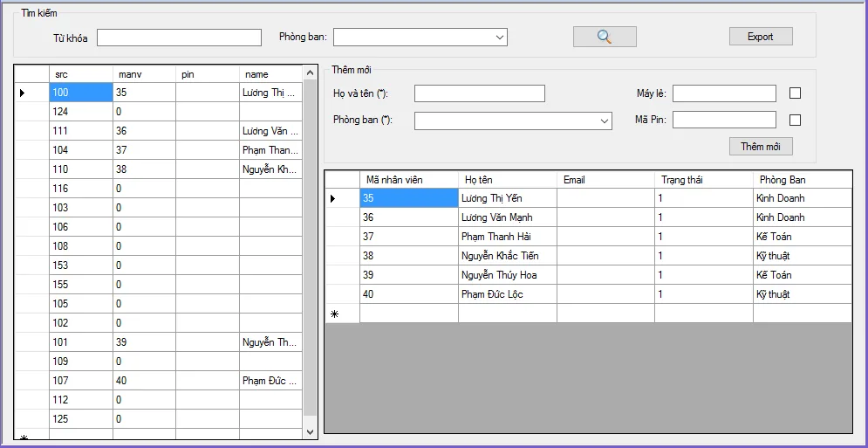Image resolution: width=868 pixels, height=448 pixels.
Task: Click the scroll down arrow in left grid
Action: 310,431
